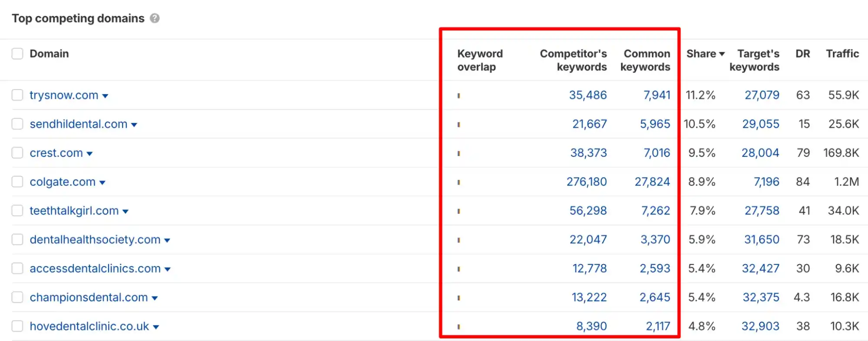Check the accessdentalclinics.com row checkbox
This screenshot has width=868, height=341.
(17, 268)
